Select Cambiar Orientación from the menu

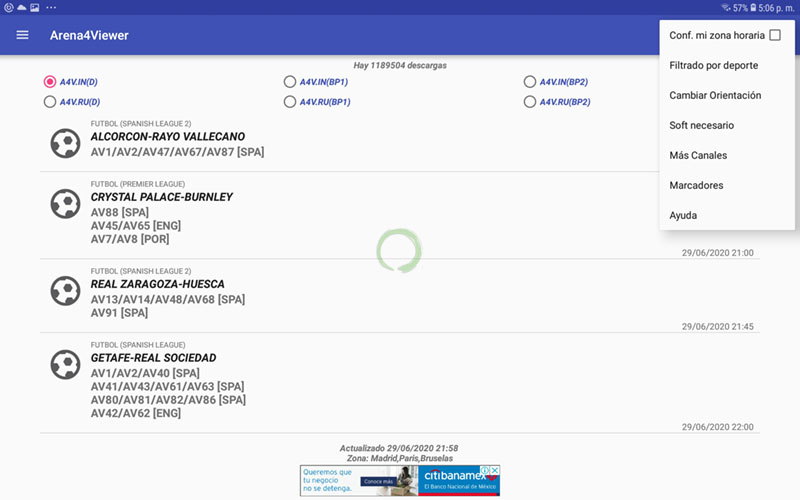click(715, 96)
